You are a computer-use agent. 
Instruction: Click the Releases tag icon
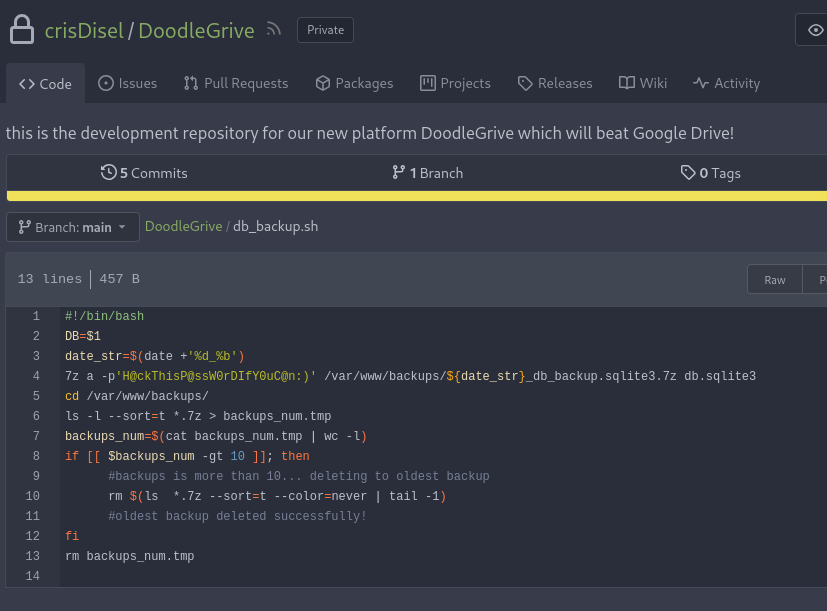tap(525, 83)
